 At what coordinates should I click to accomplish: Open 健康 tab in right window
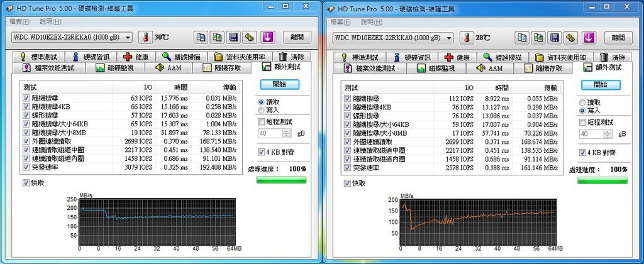click(458, 57)
